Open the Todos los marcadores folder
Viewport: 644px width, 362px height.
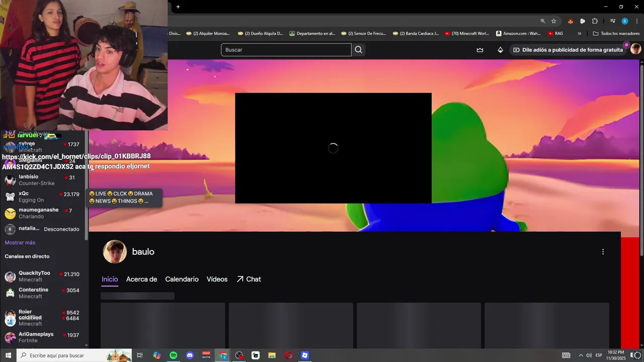[x=616, y=34]
